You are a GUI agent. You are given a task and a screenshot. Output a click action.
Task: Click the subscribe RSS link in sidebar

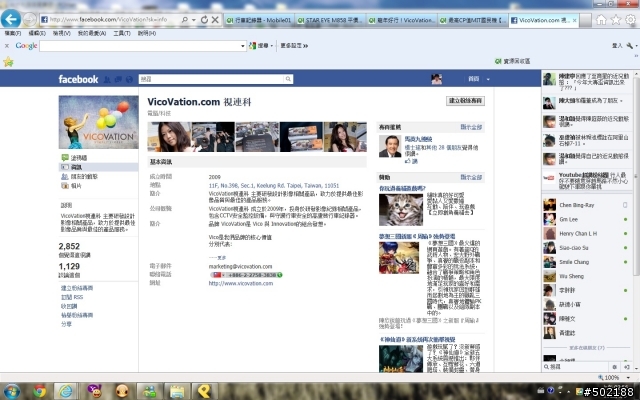tap(72, 297)
